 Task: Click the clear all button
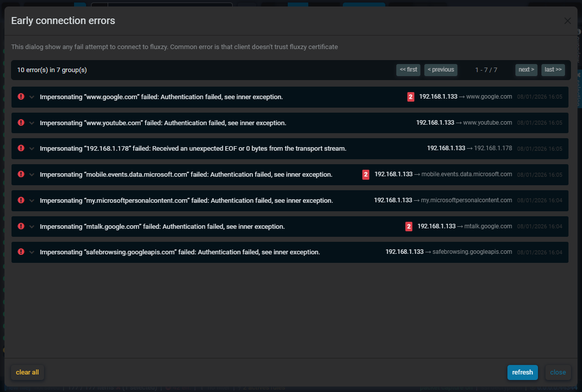coord(27,372)
